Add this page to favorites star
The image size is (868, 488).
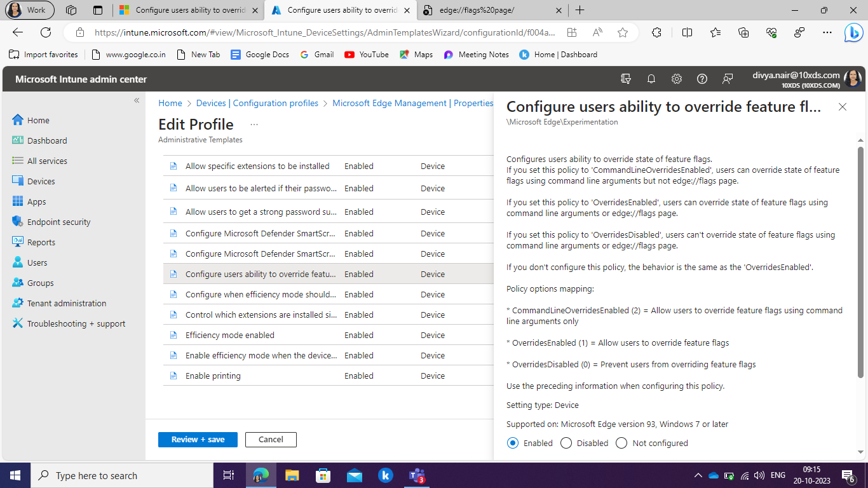click(623, 32)
